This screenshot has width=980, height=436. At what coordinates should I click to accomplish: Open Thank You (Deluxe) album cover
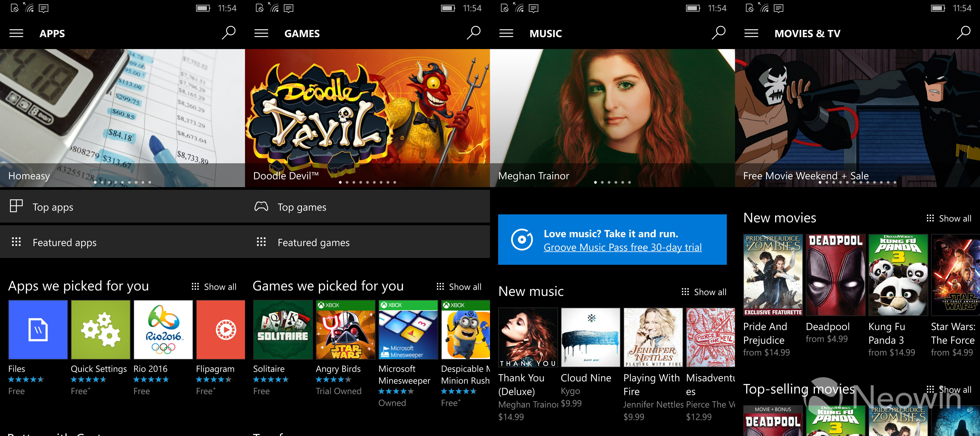528,337
